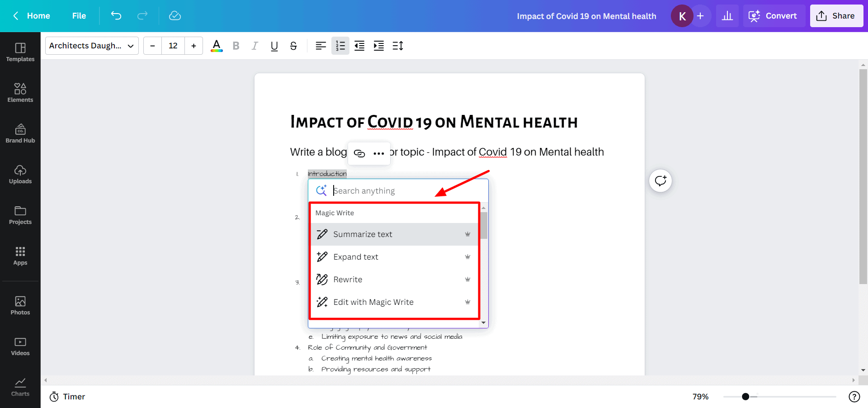This screenshot has height=408, width=868.
Task: Select Summarize text from Magic Write
Action: [x=363, y=234]
